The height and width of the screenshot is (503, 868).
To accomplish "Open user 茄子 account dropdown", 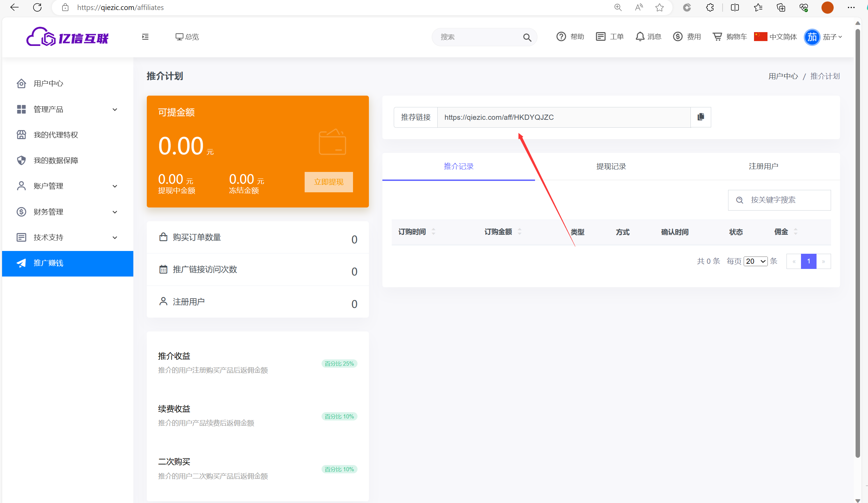I will click(x=831, y=37).
